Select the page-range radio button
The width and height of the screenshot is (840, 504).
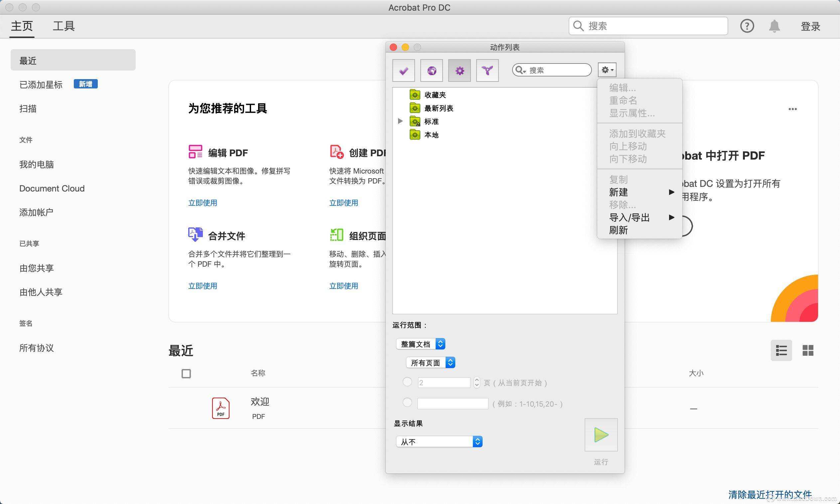point(407,403)
